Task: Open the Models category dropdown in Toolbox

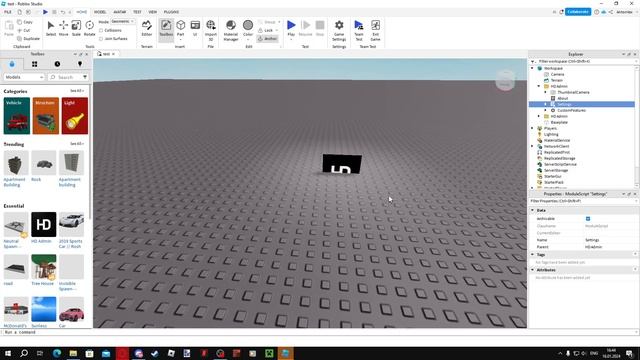Action: (x=24, y=77)
